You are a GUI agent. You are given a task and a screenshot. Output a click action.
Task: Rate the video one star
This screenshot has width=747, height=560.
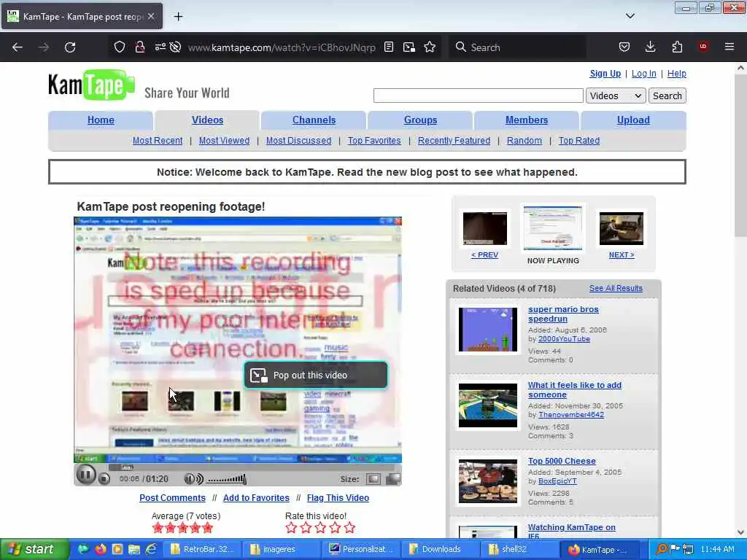[292, 528]
